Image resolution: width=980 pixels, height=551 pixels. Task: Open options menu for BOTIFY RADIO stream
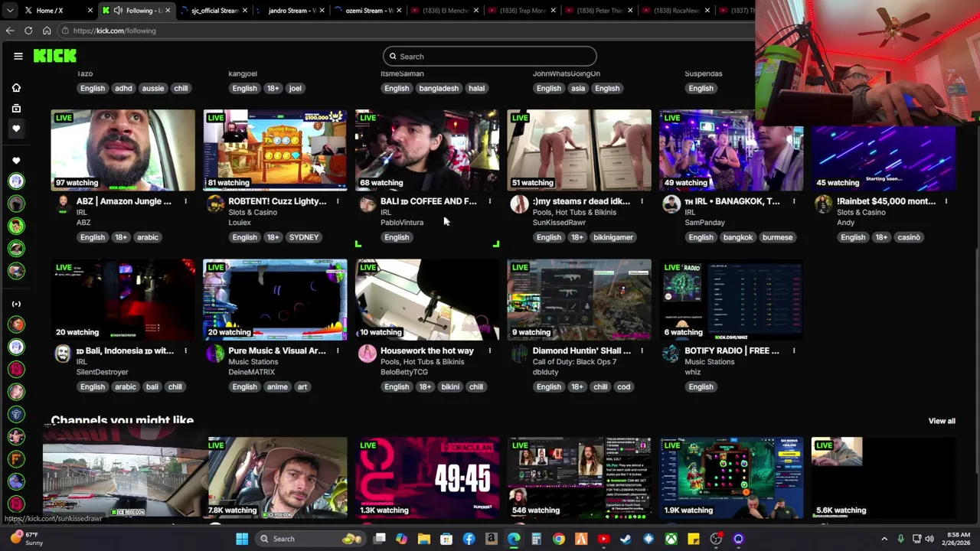(794, 350)
